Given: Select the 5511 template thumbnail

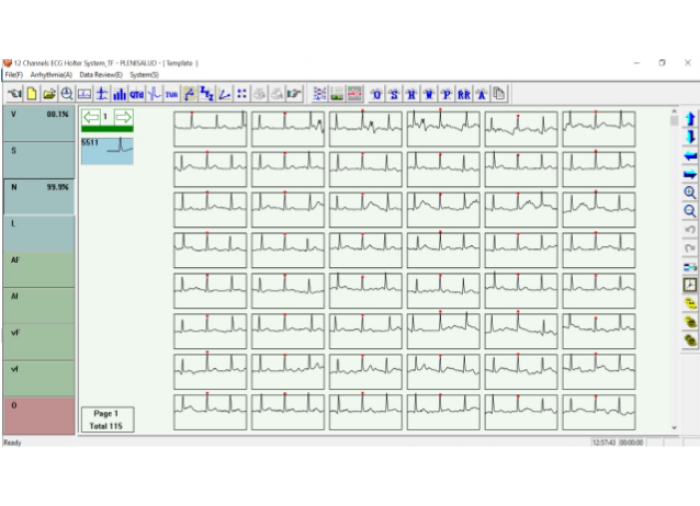Looking at the screenshot, I should [106, 150].
